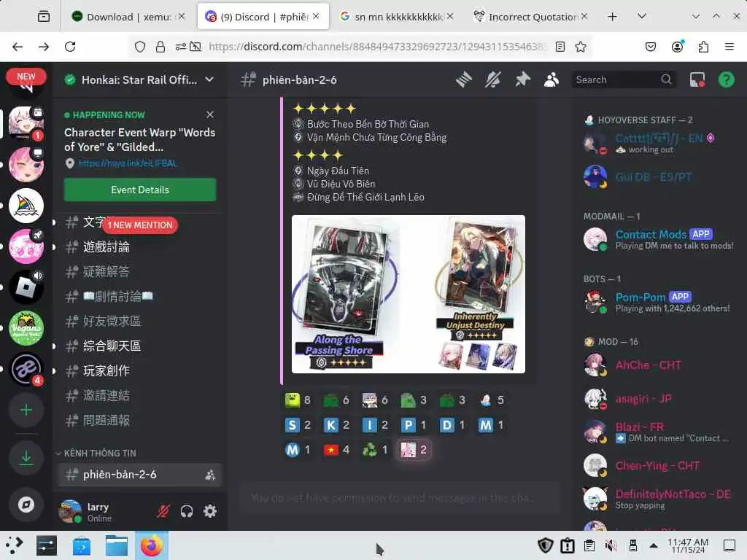This screenshot has width=747, height=560.
Task: Open the hoyo.link event URL
Action: (128, 163)
